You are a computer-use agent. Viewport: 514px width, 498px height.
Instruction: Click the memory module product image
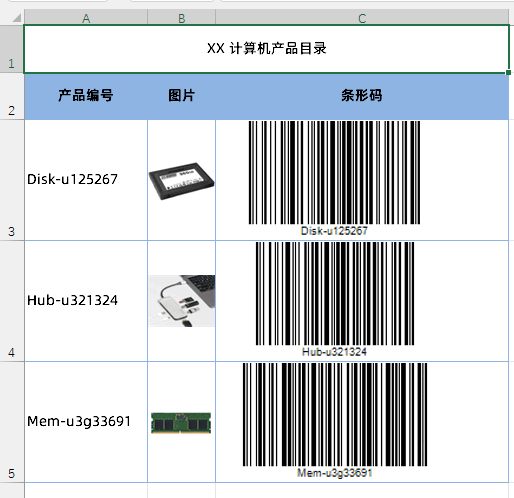tap(181, 423)
